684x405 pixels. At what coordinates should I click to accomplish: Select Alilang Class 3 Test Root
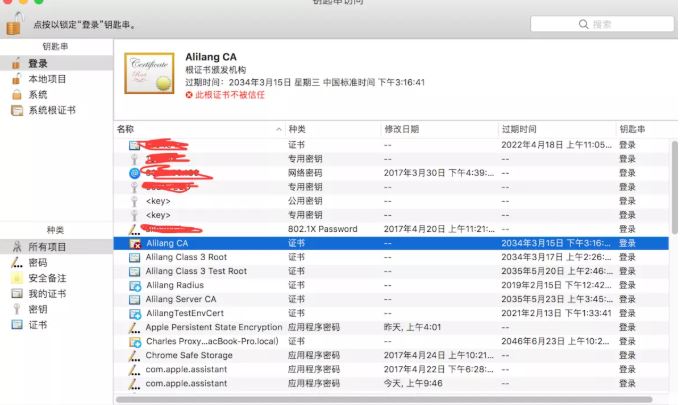pyautogui.click(x=391, y=271)
